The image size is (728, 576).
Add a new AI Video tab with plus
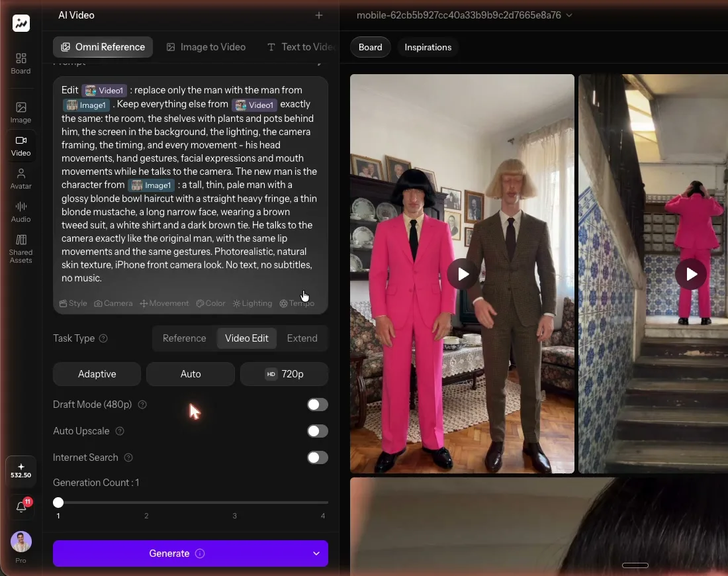click(x=319, y=15)
